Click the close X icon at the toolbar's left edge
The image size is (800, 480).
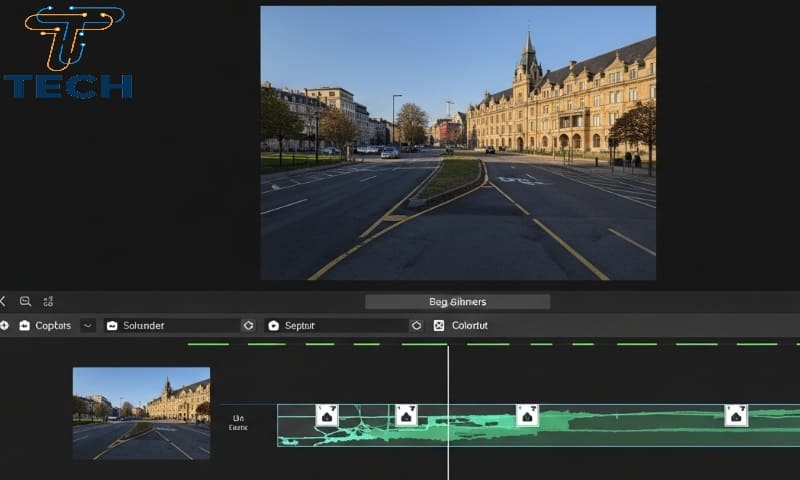[x=3, y=301]
